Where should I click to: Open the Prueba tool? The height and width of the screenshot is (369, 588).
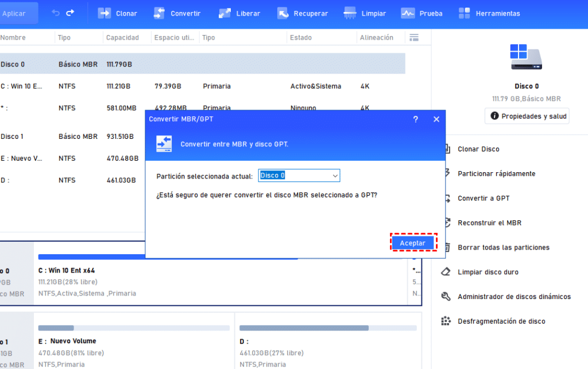pos(421,14)
